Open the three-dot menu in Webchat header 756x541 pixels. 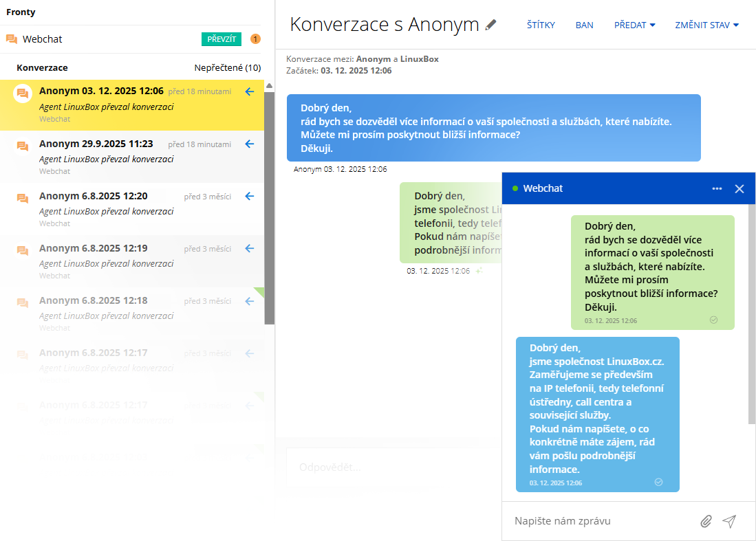coord(717,188)
